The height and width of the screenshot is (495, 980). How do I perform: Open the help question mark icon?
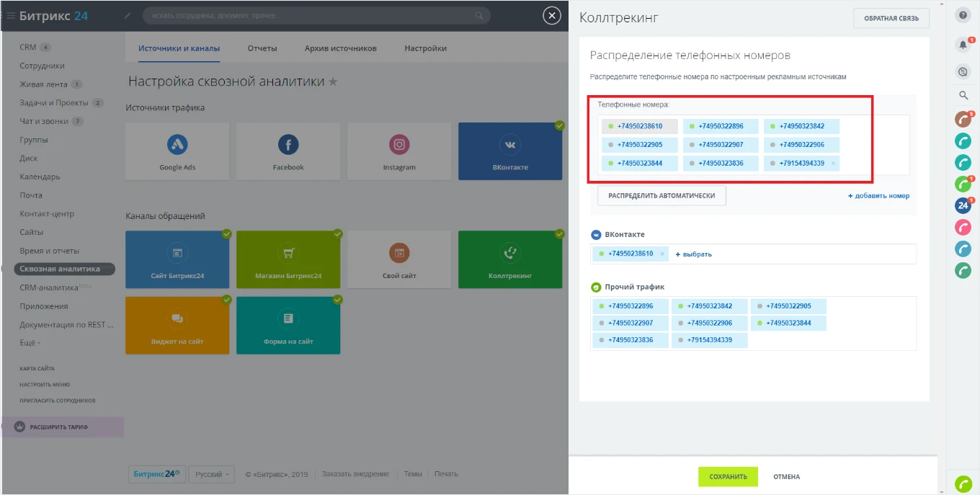[963, 16]
